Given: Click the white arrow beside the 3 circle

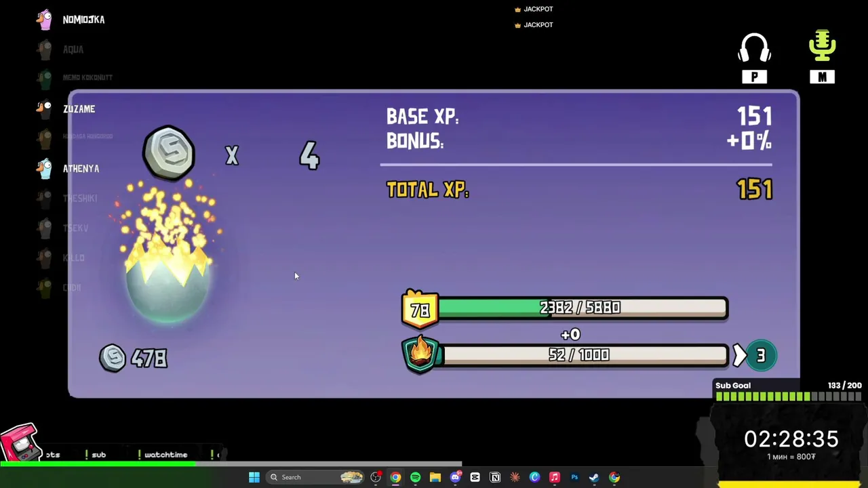Looking at the screenshot, I should [739, 356].
